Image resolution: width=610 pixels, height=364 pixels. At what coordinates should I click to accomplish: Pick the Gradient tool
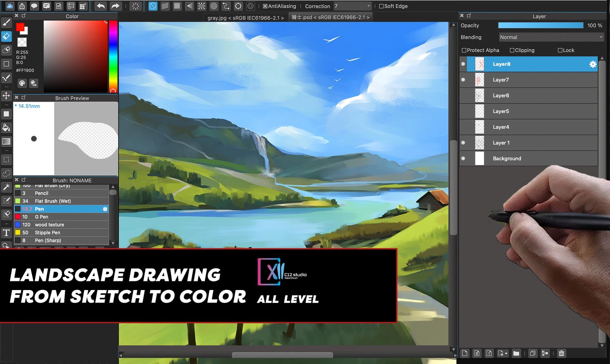(6, 142)
